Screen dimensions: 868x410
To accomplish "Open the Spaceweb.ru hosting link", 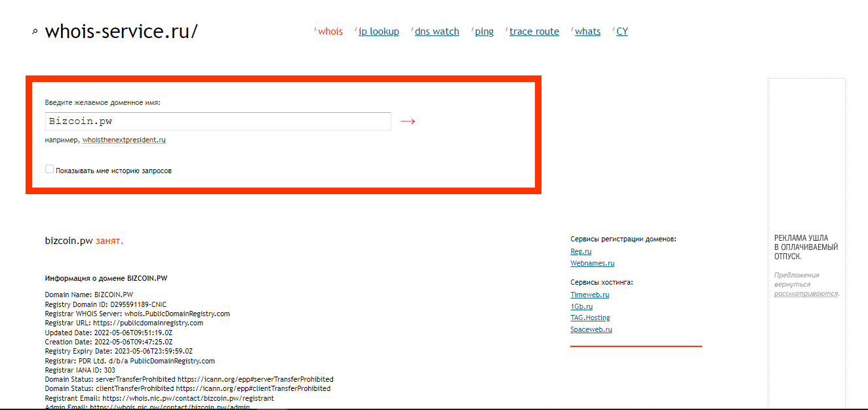I will [x=591, y=329].
